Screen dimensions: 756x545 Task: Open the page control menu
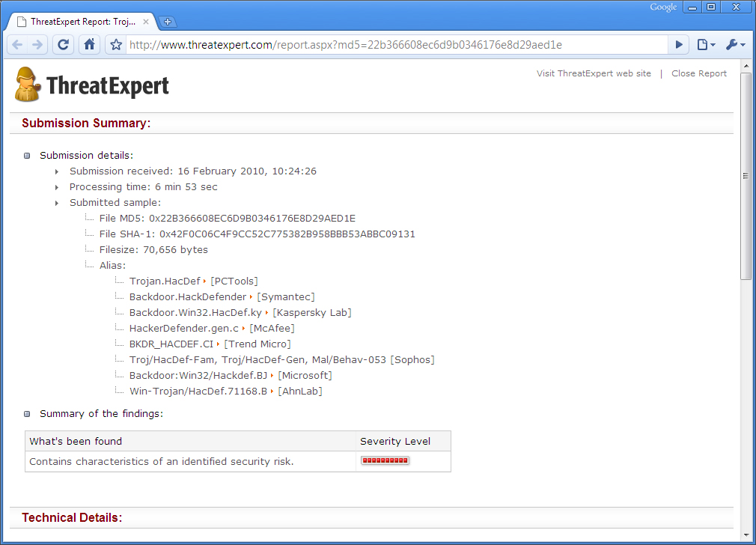(x=707, y=45)
